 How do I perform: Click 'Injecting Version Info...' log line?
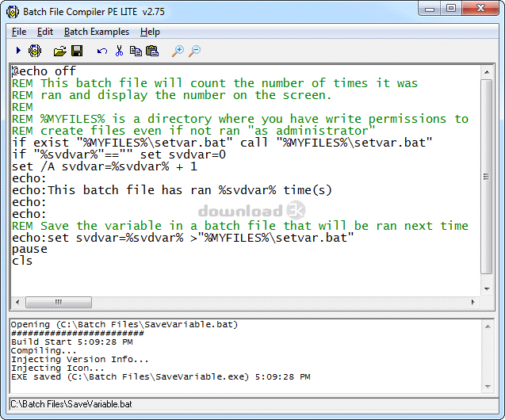tap(80, 359)
